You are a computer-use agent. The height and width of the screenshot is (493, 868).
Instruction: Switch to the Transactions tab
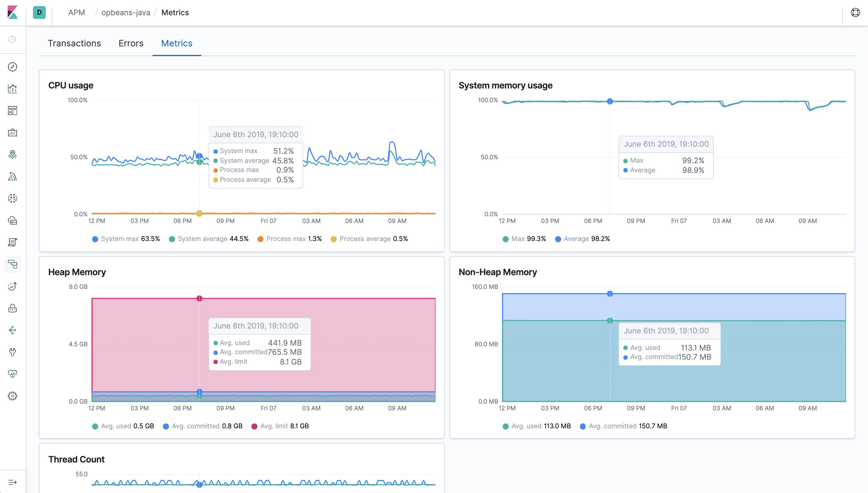[74, 43]
